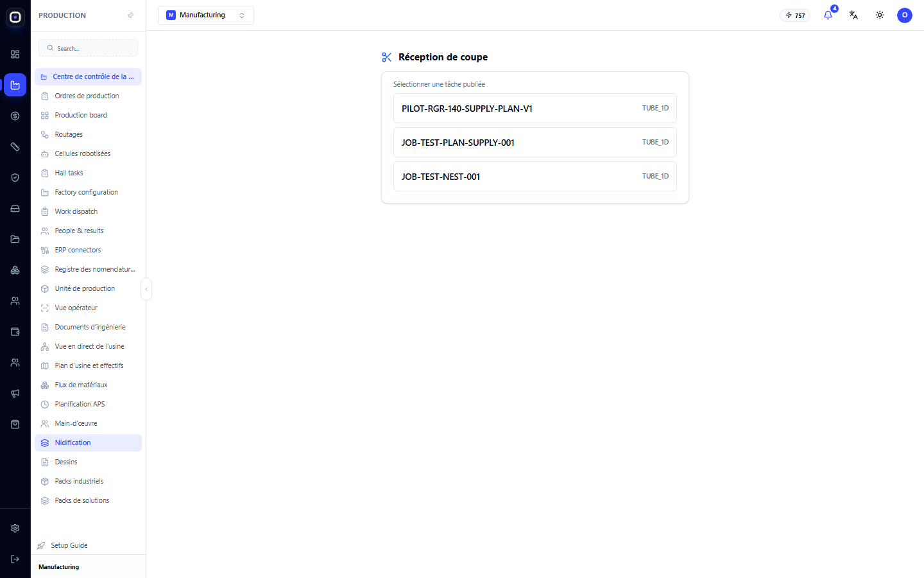Click the language translate icon
The width and height of the screenshot is (924, 578).
pos(853,15)
